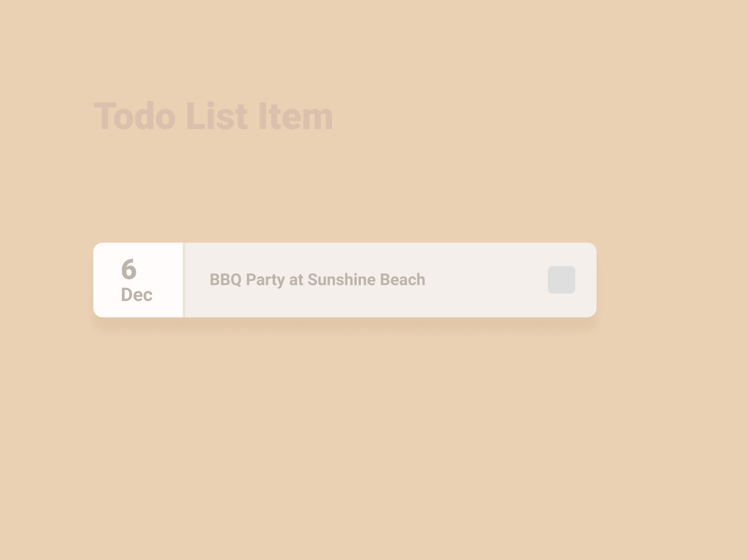Viewport: 747px width, 560px height.
Task: Select the Todo List Item heading
Action: (x=213, y=116)
